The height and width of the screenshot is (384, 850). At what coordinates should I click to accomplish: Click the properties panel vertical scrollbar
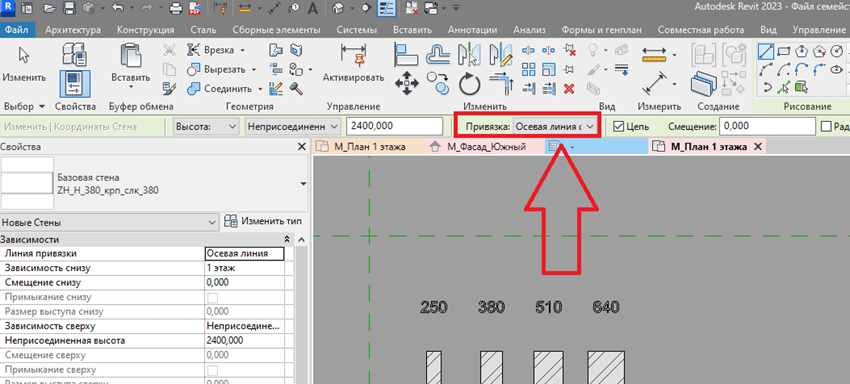[301, 315]
